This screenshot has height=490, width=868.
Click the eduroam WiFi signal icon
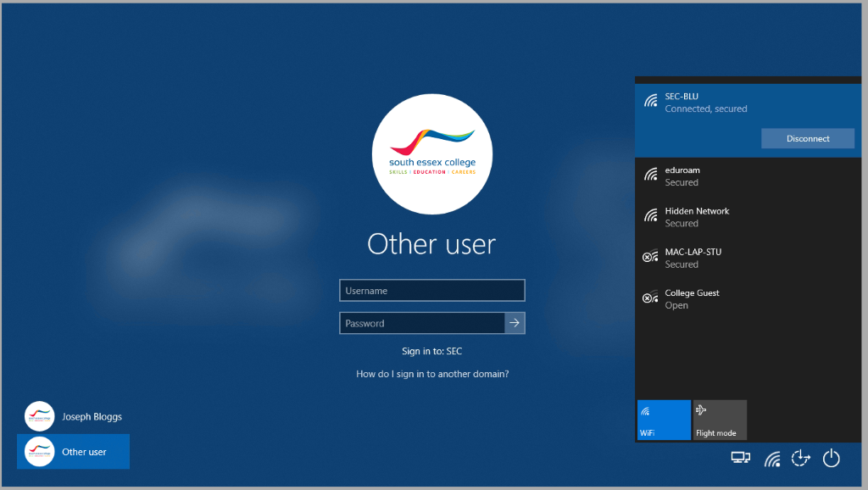click(x=650, y=175)
